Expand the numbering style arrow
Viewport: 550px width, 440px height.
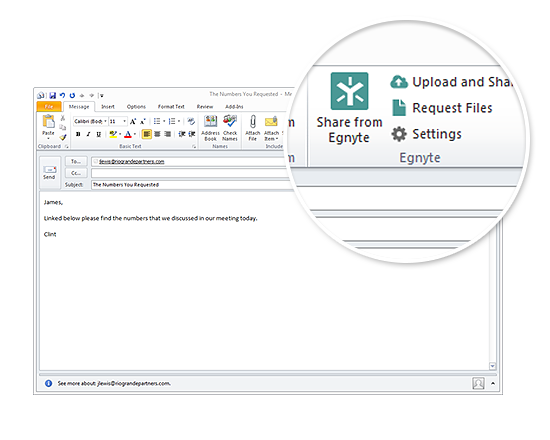tap(179, 121)
